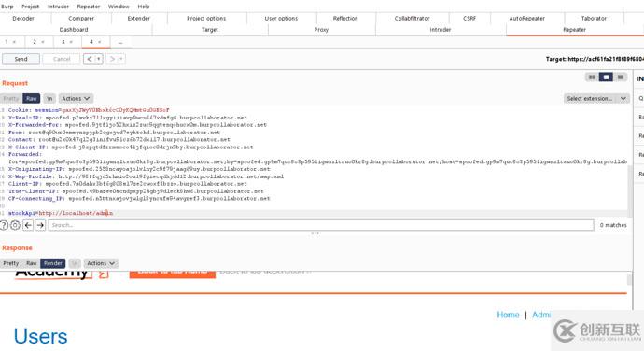Go to previous search match arrow
The width and height of the screenshot is (644, 351).
click(28, 225)
